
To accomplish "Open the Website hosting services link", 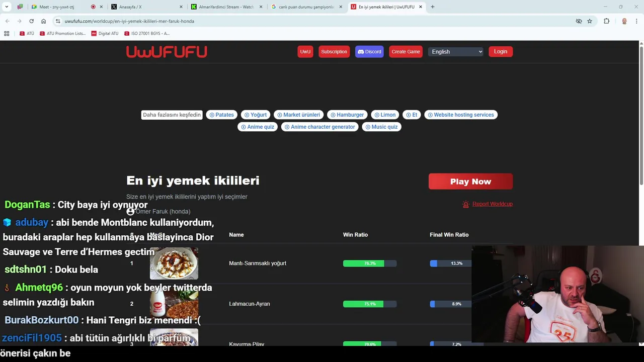I will coord(461,115).
